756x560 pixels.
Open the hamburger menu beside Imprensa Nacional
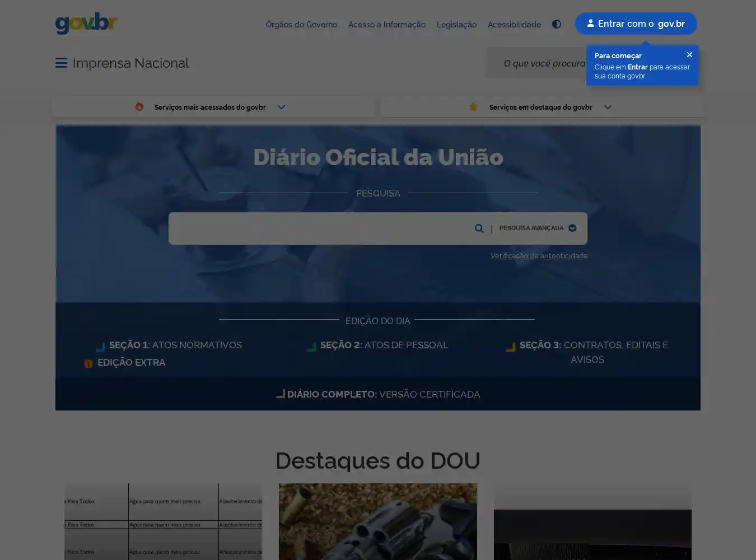(61, 63)
